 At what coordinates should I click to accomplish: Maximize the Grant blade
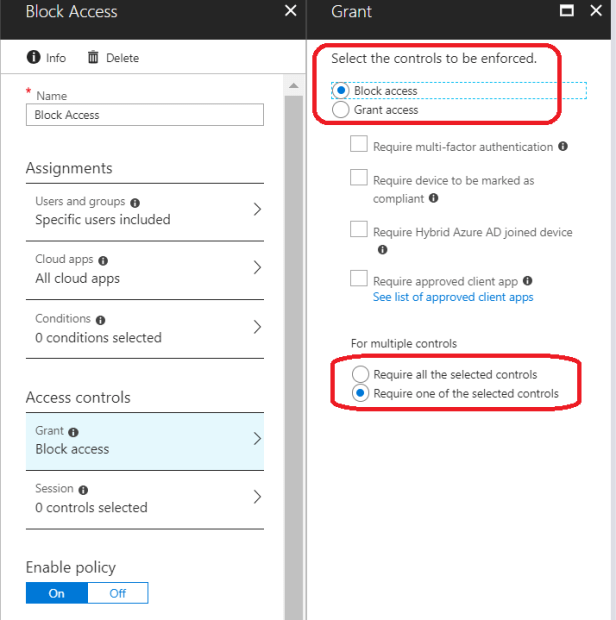(567, 12)
